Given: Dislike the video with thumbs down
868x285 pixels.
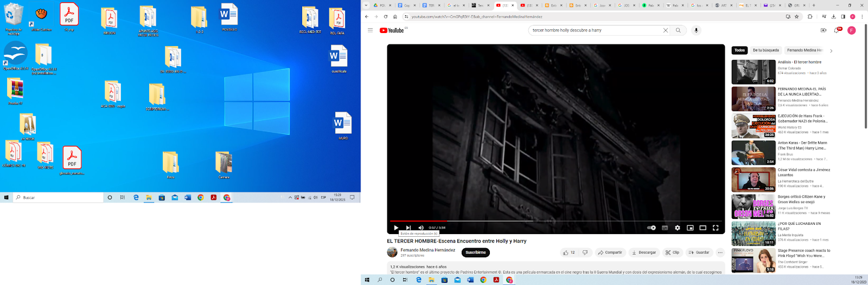Looking at the screenshot, I should point(585,252).
